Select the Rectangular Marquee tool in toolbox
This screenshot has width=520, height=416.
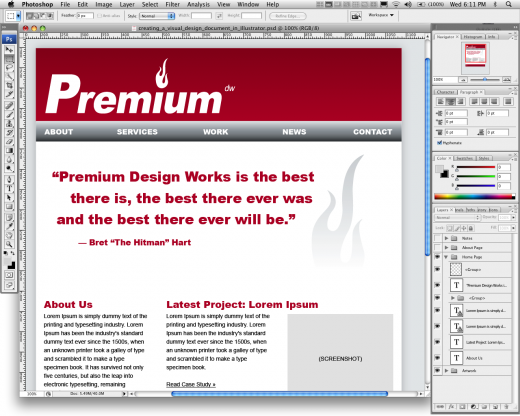[9, 59]
